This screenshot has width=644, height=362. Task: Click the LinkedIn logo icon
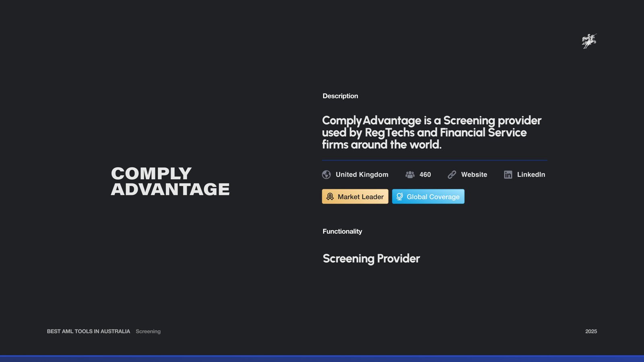tap(508, 175)
